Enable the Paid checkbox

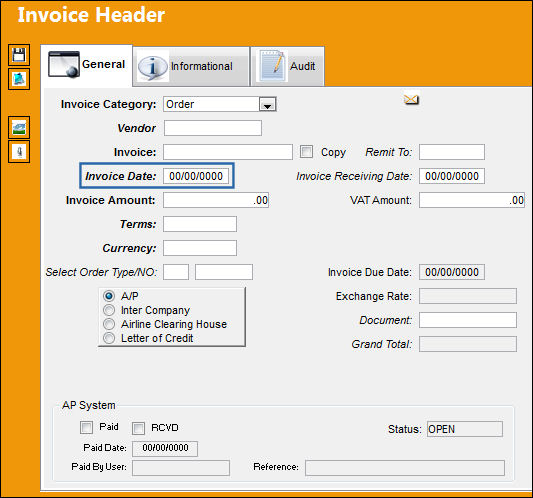tap(86, 427)
